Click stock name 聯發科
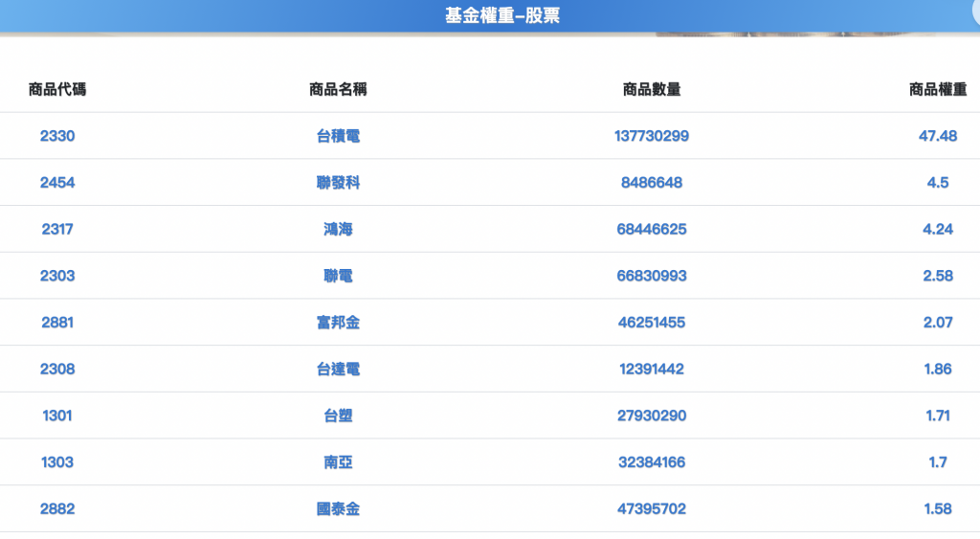This screenshot has height=539, width=980. pos(338,183)
